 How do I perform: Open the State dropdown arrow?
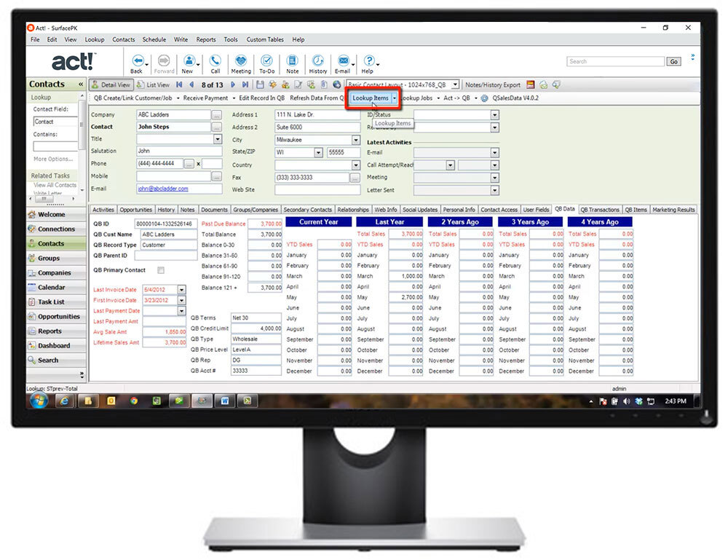coord(318,152)
